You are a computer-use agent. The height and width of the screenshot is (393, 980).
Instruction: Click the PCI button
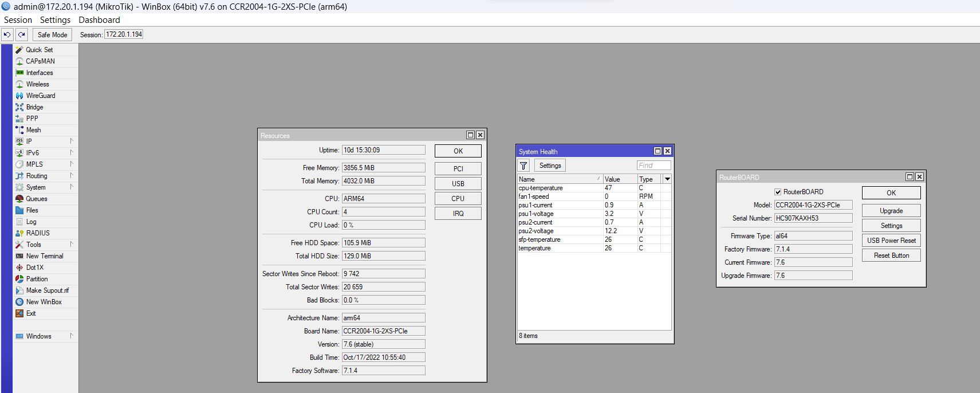click(458, 169)
